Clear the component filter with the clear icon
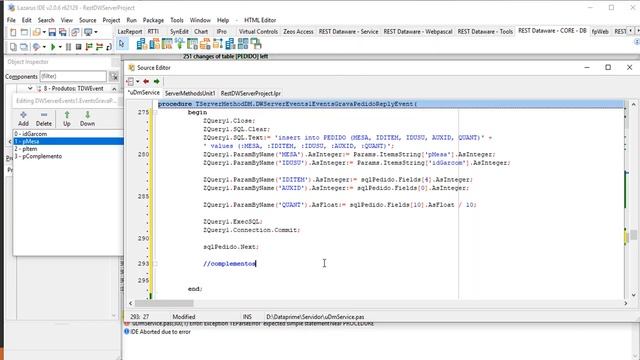 tap(114, 76)
